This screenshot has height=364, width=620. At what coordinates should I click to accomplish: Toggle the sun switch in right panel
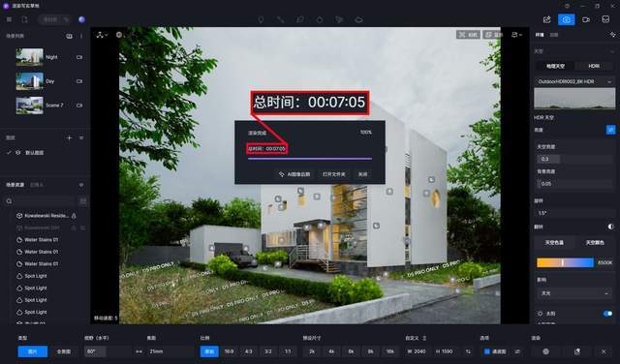(x=607, y=314)
